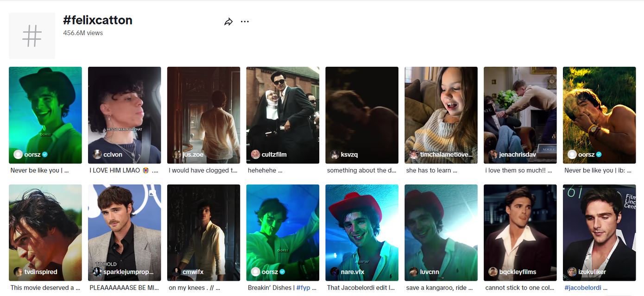Share the #felixcatton hashtag page
Screen dimensions: 644x296
click(x=228, y=22)
